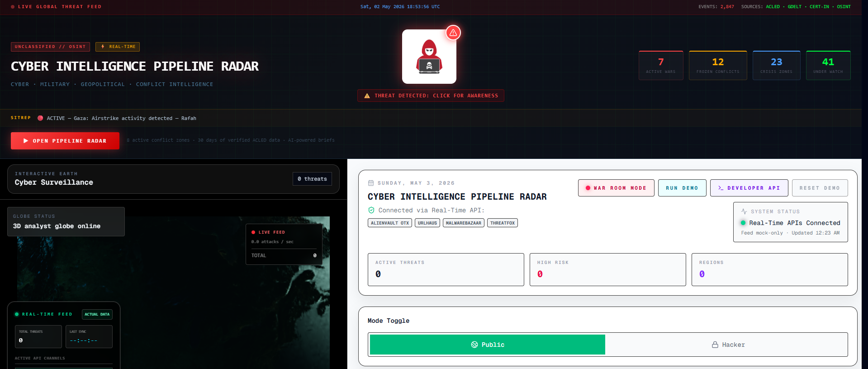
Task: Click the green Real-Time Feed status dot
Action: click(17, 314)
